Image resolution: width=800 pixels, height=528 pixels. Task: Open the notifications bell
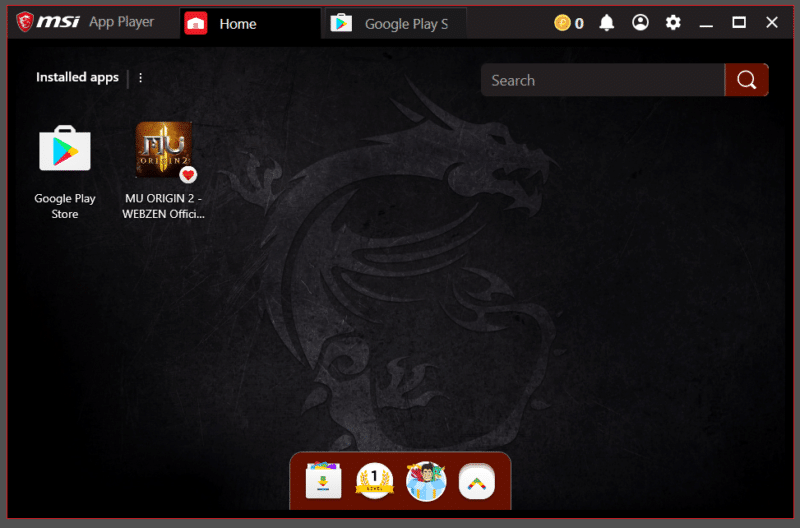click(607, 23)
